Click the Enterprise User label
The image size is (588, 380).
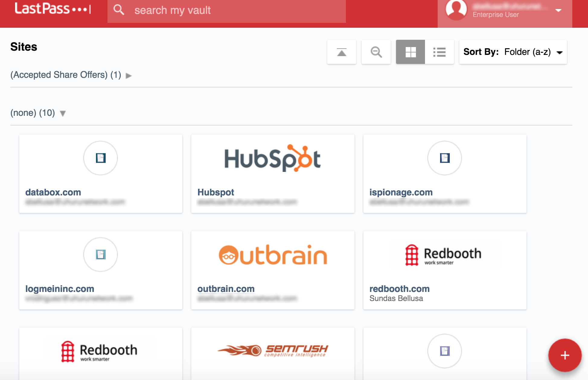tap(496, 14)
